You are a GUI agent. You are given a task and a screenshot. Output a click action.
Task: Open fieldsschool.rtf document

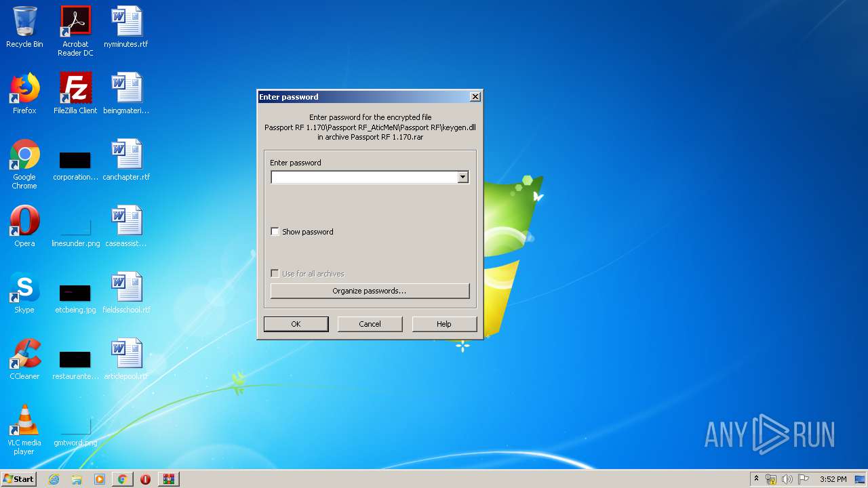pos(126,293)
